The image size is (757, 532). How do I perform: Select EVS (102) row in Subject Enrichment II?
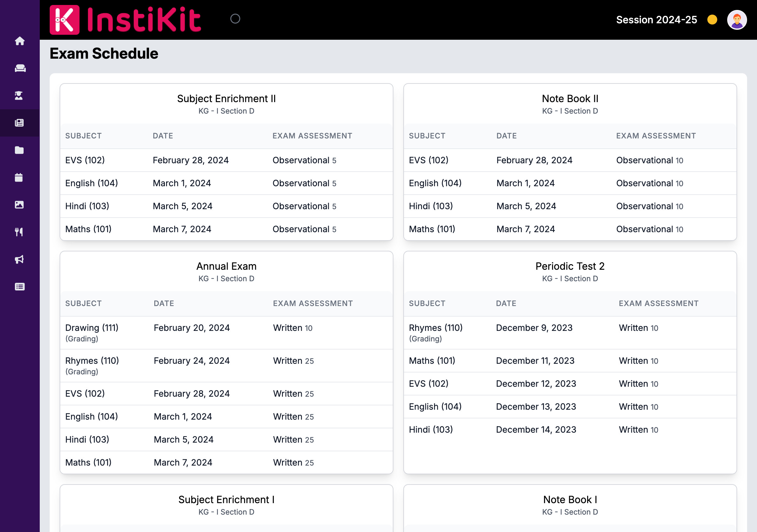coord(226,160)
